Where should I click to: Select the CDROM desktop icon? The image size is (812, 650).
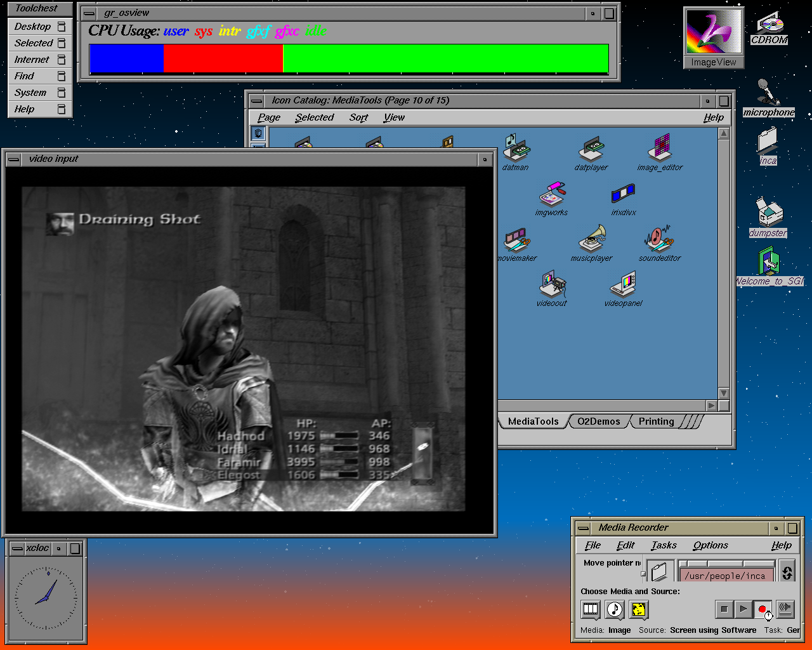click(x=770, y=28)
